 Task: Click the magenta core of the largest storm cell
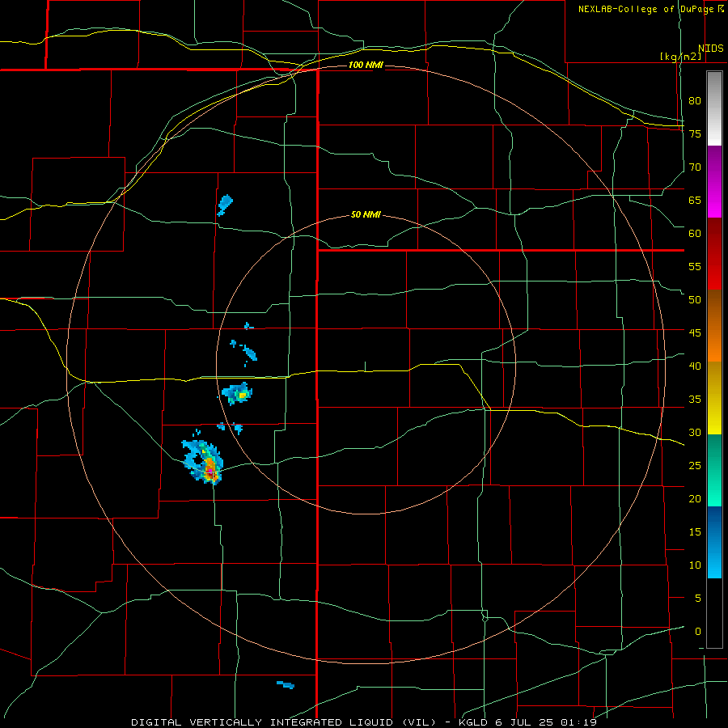pyautogui.click(x=210, y=471)
